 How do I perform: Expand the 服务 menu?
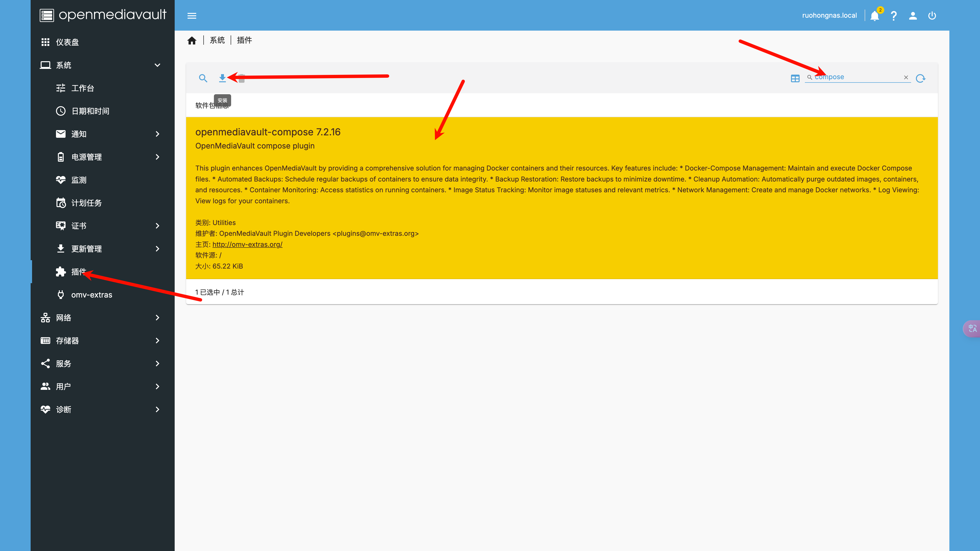(x=102, y=364)
